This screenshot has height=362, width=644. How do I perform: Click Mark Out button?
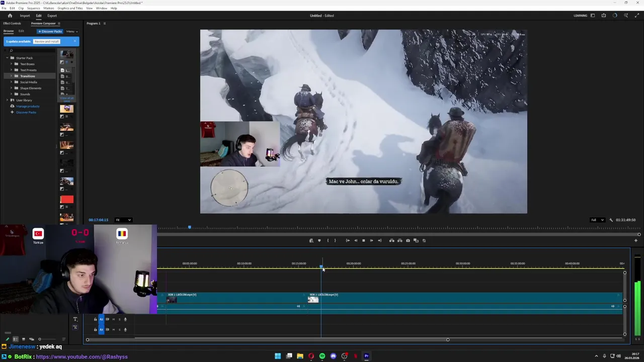point(335,240)
